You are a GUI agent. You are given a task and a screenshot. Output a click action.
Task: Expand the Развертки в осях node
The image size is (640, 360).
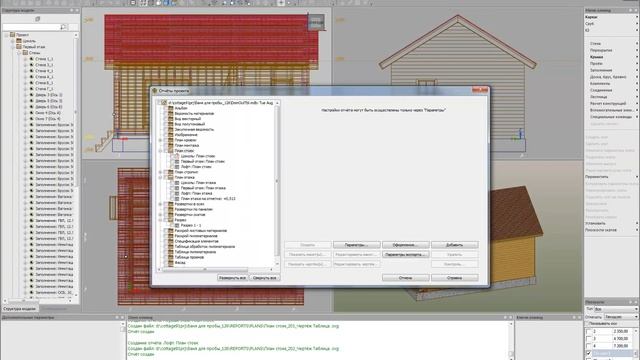click(x=160, y=204)
